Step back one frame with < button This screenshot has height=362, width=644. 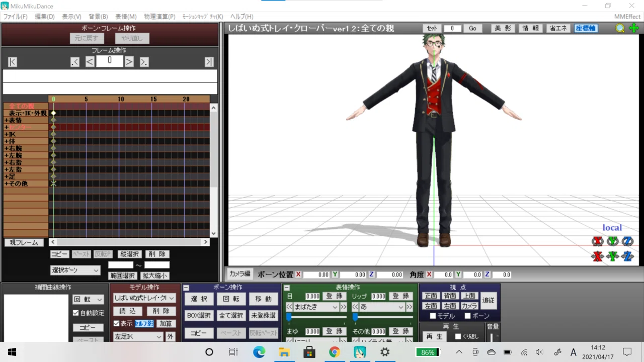pos(90,62)
